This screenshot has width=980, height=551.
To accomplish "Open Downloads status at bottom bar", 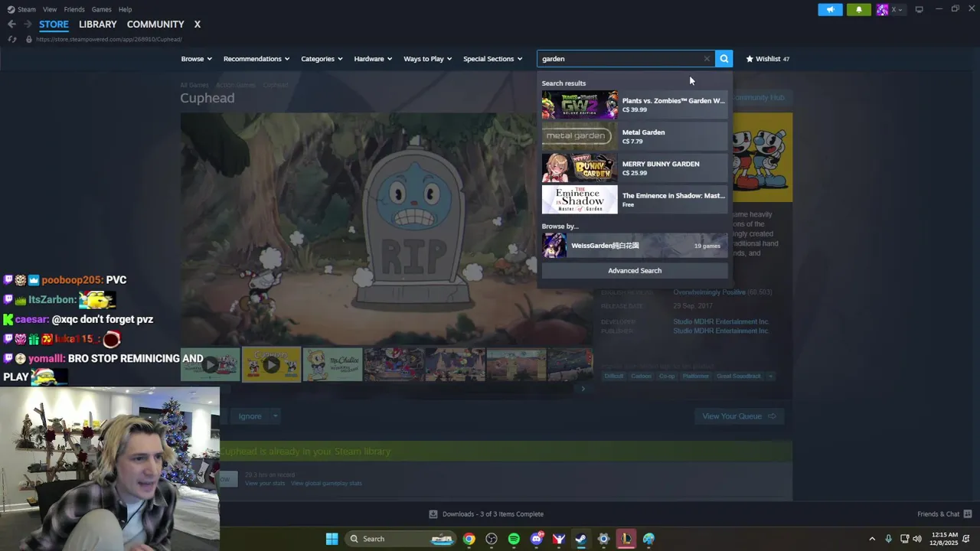I will tap(486, 514).
